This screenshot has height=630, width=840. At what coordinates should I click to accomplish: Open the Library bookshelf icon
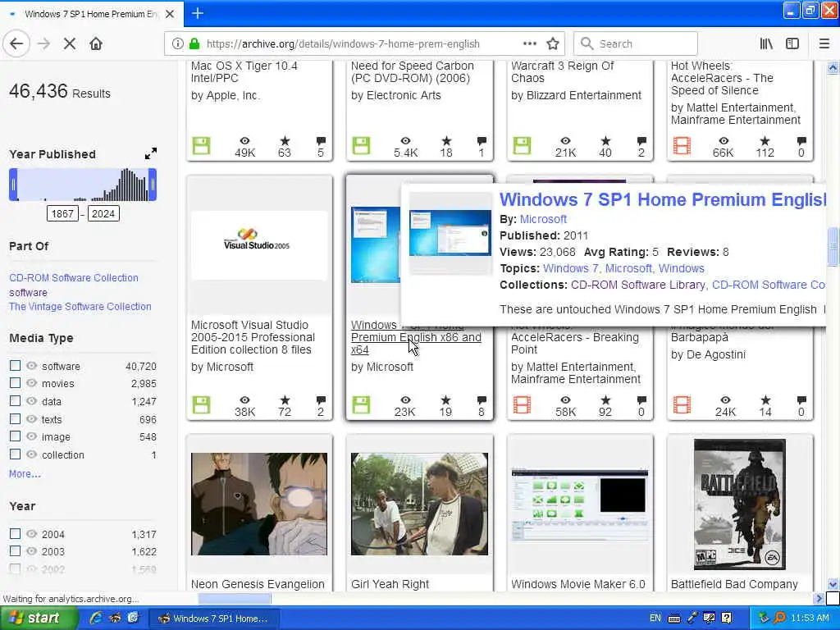click(x=766, y=44)
